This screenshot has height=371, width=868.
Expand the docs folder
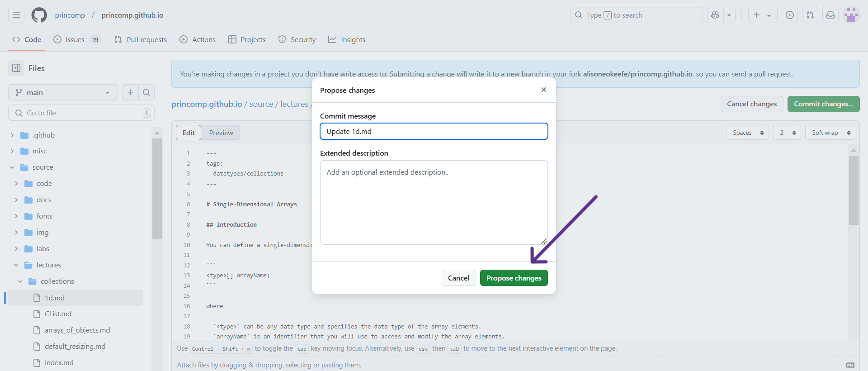coord(16,200)
